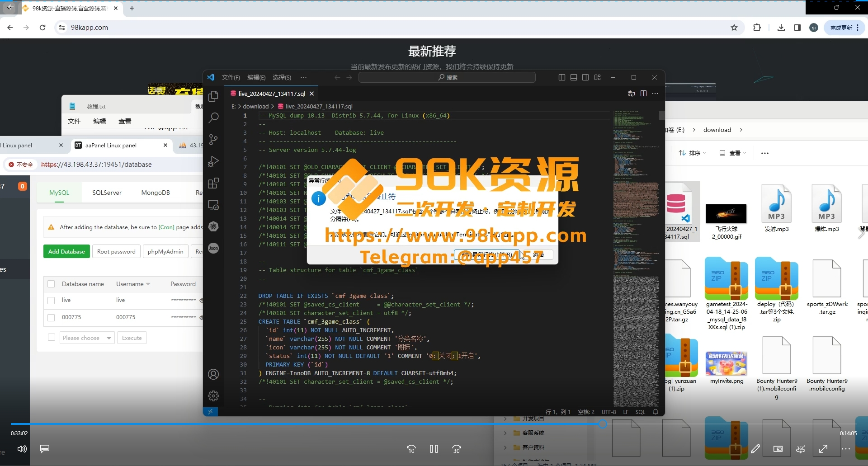Pause the video playback
The width and height of the screenshot is (868, 466).
(434, 449)
